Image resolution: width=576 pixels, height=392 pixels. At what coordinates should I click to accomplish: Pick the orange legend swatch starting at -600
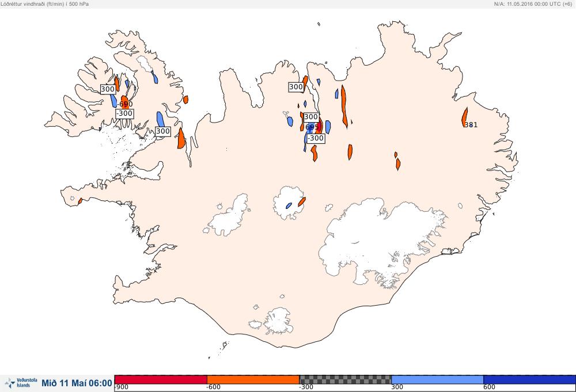point(253,379)
